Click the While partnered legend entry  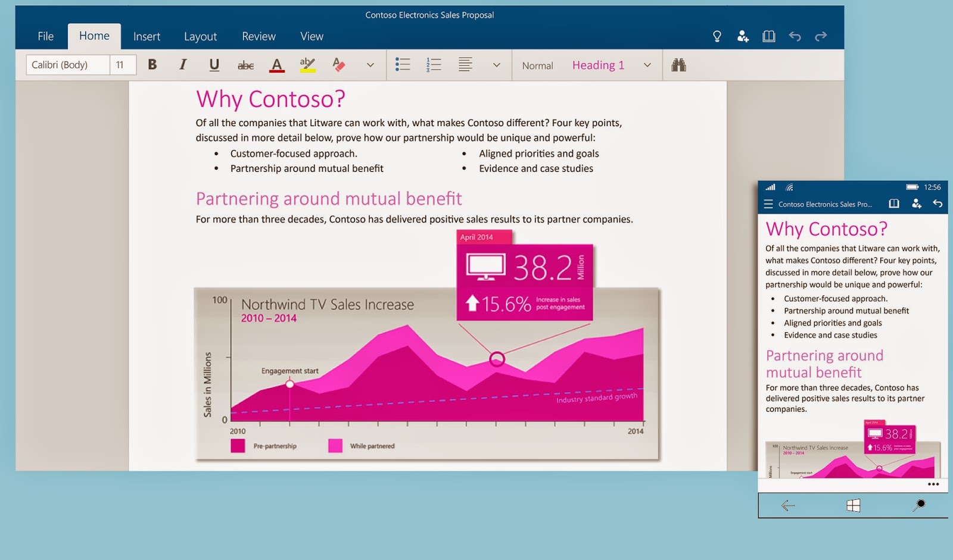coord(361,446)
